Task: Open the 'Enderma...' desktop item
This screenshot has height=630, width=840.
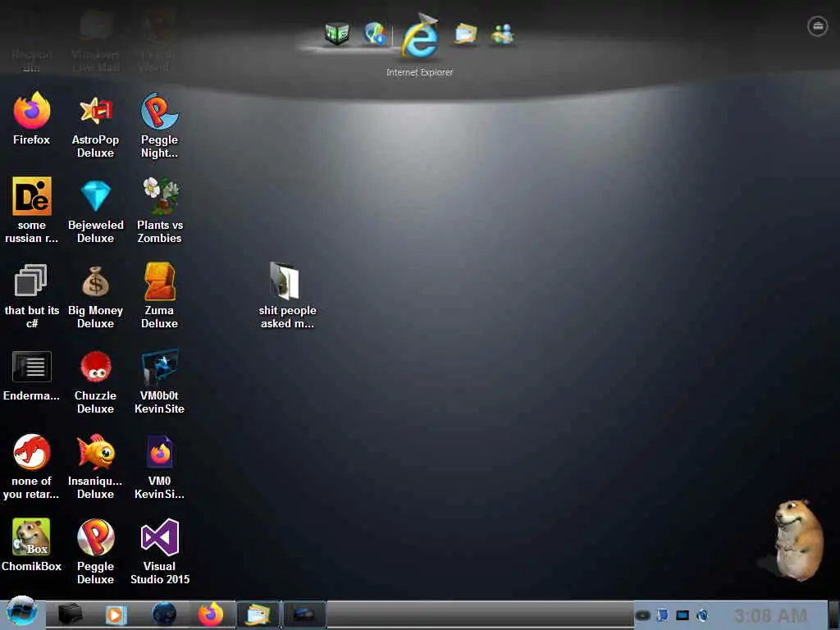Action: click(x=32, y=376)
